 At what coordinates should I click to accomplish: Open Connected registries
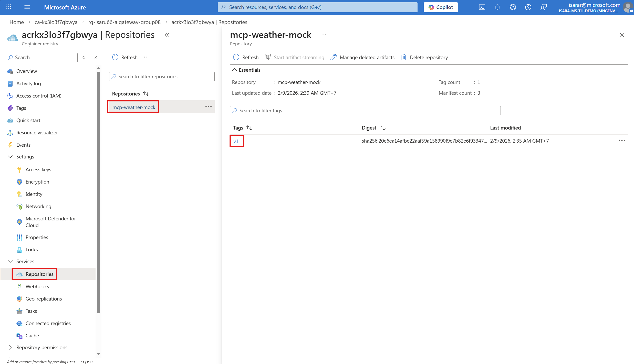coord(48,323)
